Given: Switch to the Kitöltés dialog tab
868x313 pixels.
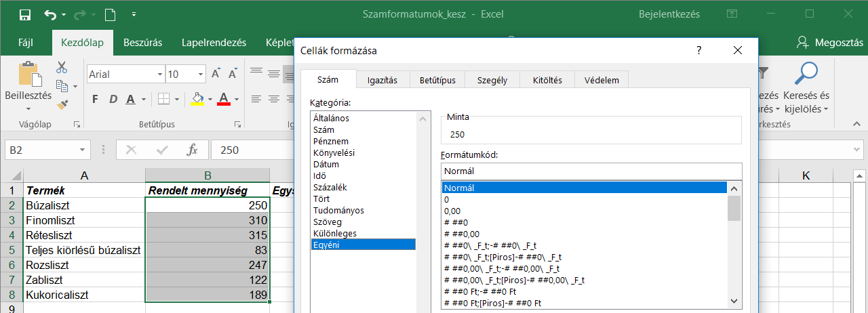Looking at the screenshot, I should pyautogui.click(x=547, y=80).
